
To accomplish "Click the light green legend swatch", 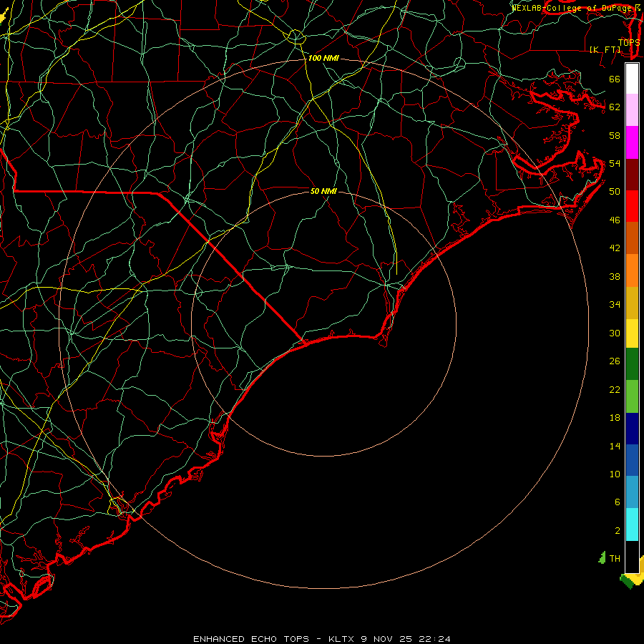I will [x=632, y=396].
